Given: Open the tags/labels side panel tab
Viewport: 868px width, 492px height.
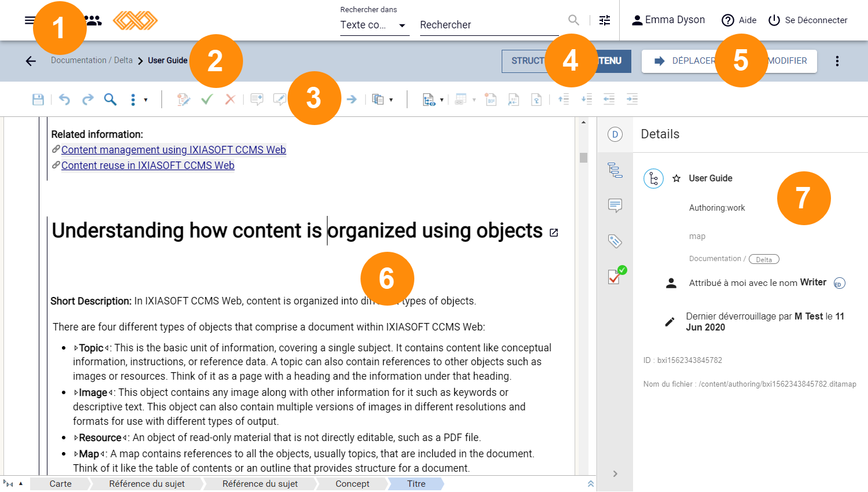Looking at the screenshot, I should 615,241.
